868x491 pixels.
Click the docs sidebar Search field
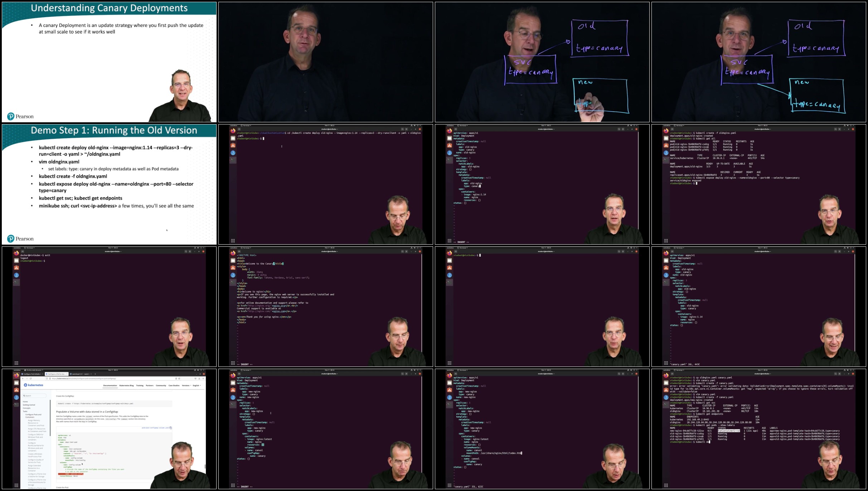[34, 396]
